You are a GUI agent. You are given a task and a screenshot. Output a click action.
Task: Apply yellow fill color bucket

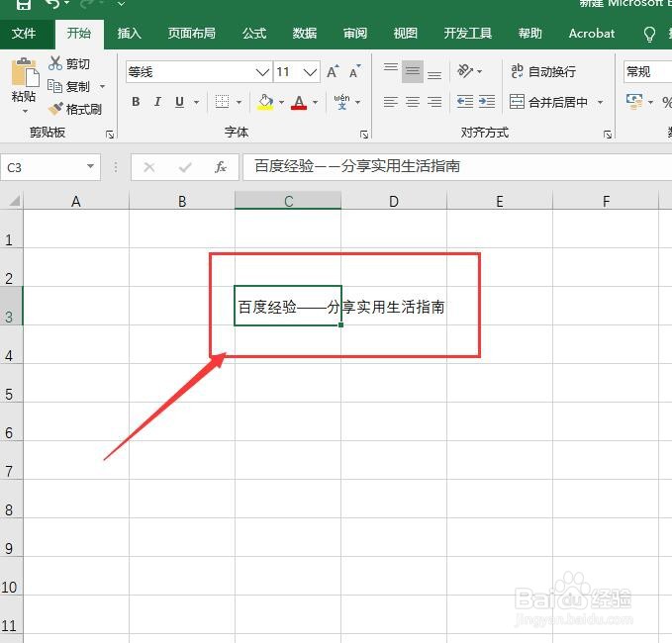(x=265, y=102)
